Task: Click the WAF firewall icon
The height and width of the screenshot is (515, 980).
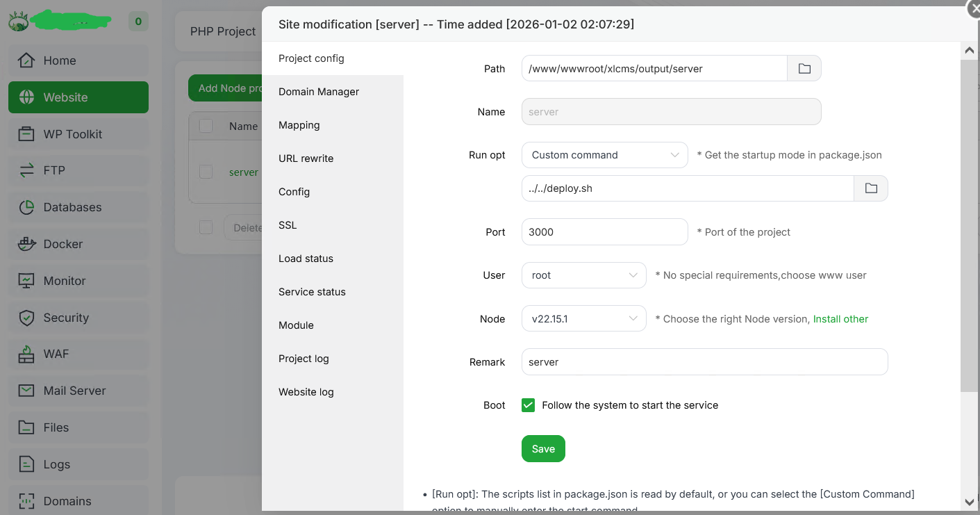Action: click(26, 354)
